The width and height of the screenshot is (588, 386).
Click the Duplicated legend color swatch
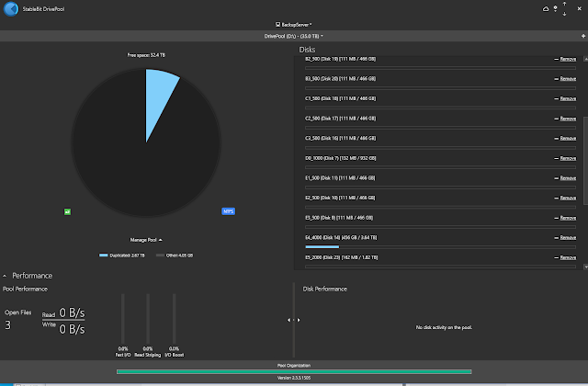pos(104,255)
